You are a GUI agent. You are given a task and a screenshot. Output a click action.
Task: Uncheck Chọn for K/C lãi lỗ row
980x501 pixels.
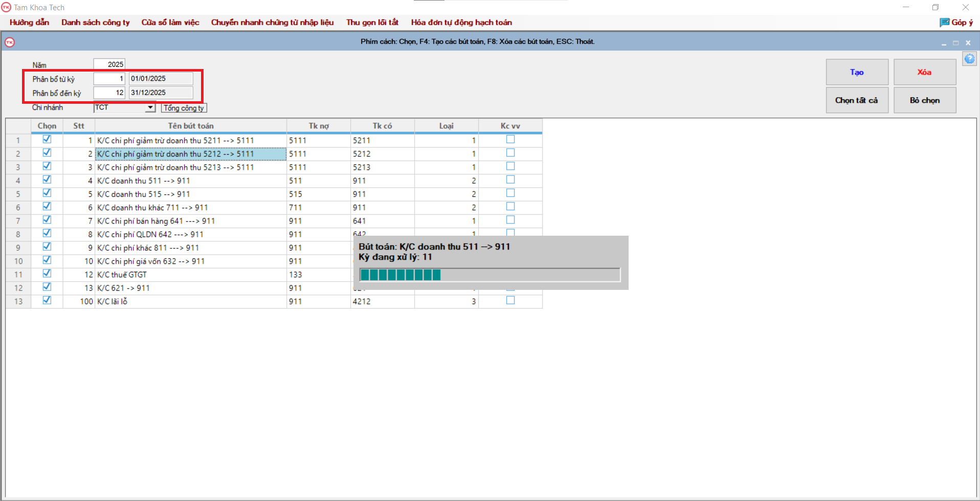[x=47, y=301]
